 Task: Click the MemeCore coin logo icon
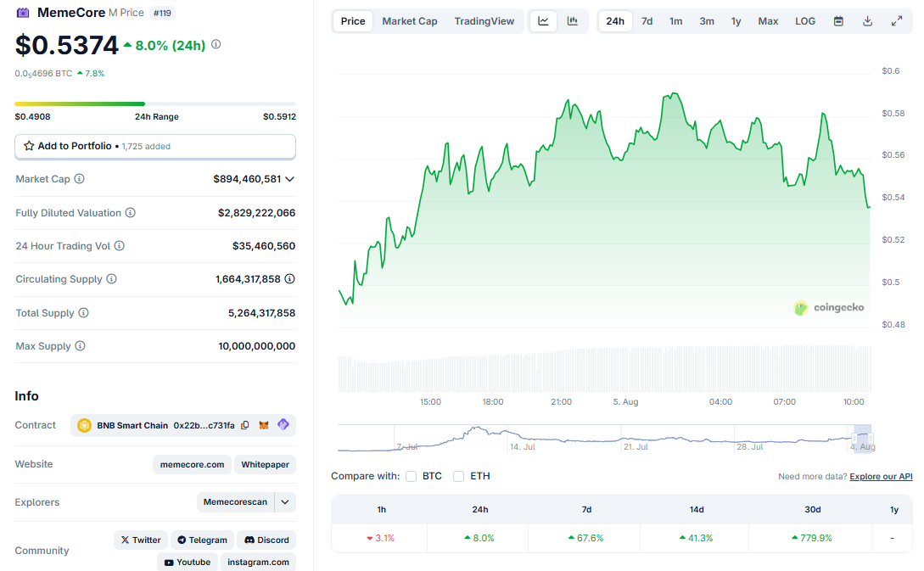click(22, 13)
